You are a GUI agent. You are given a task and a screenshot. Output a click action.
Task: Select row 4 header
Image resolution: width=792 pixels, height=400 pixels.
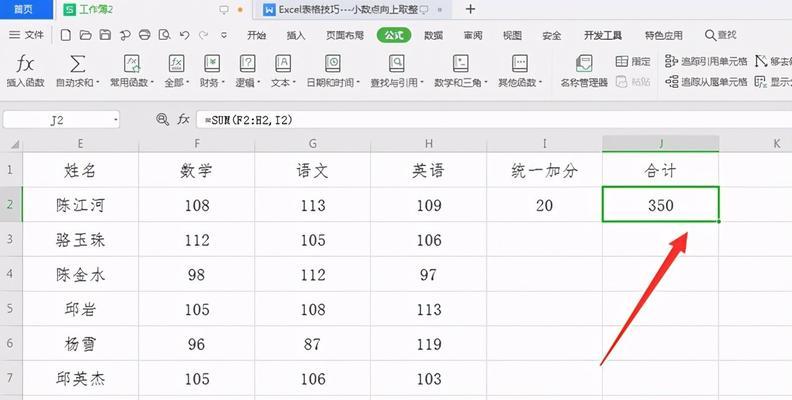tap(11, 274)
